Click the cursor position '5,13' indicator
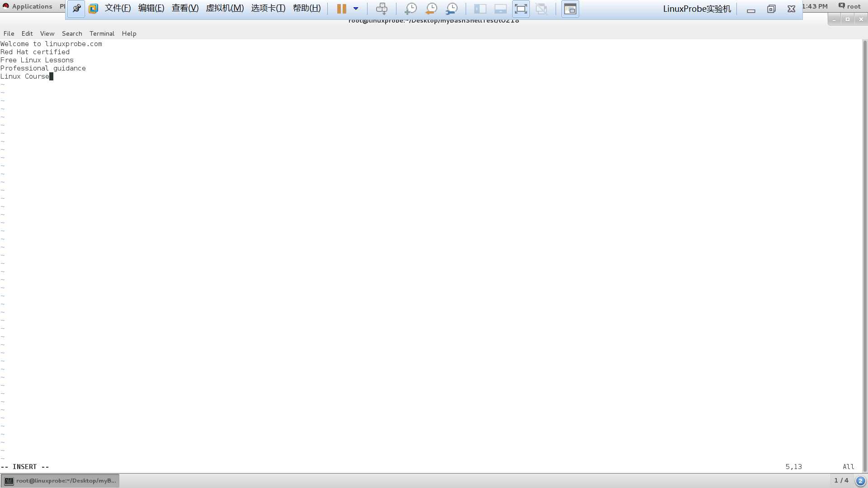The image size is (868, 488). click(x=793, y=467)
